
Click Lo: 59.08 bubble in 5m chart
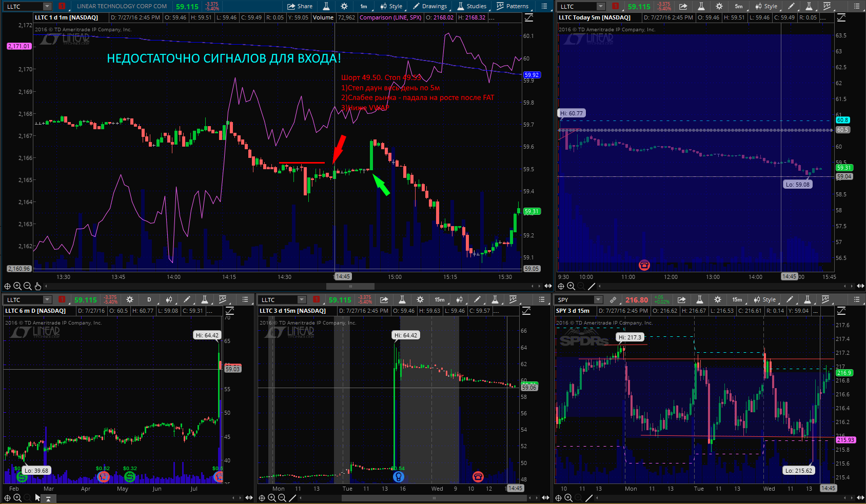tap(797, 185)
